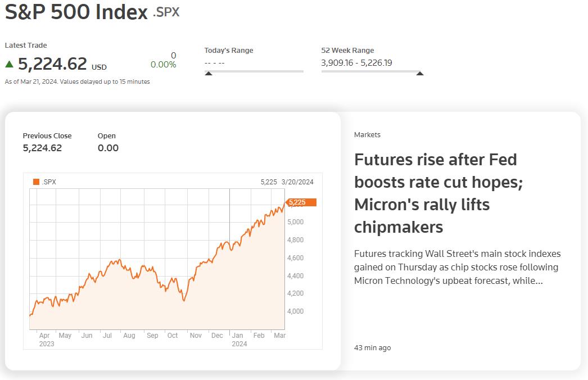
Task: Click the Previous Close value 5,224.62
Action: [x=42, y=148]
